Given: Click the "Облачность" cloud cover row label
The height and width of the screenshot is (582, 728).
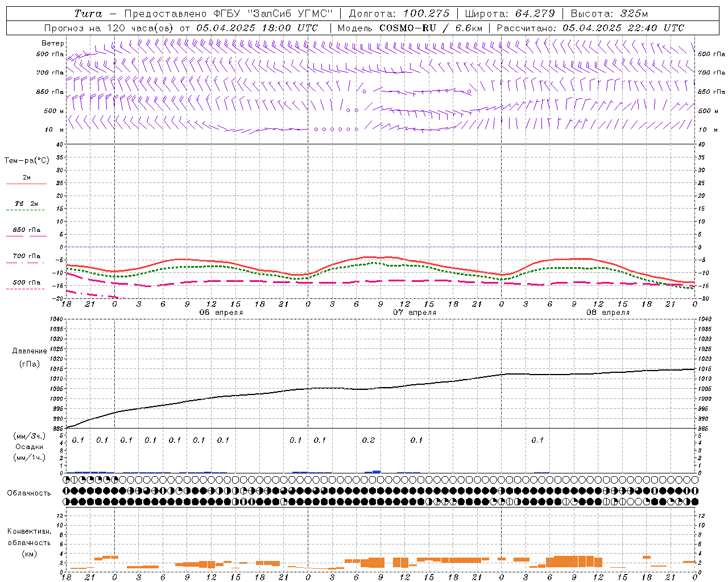Looking at the screenshot, I should point(28,493).
